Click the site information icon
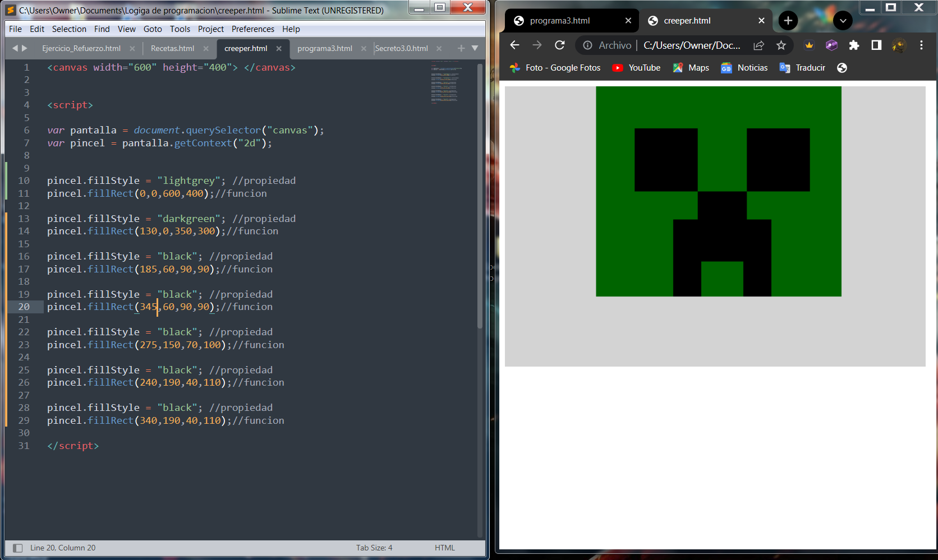 tap(587, 45)
